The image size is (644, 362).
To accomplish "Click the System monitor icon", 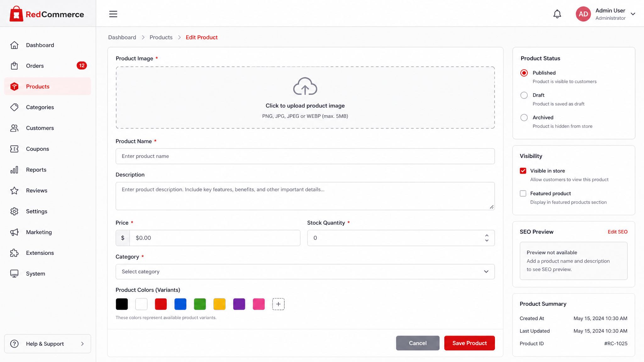I will pos(14,273).
